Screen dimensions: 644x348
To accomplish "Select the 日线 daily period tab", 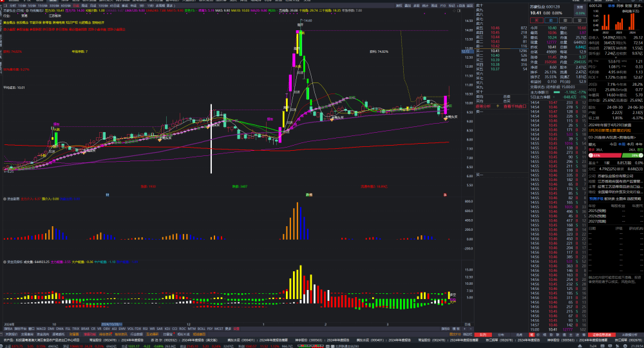I will click(x=76, y=6).
